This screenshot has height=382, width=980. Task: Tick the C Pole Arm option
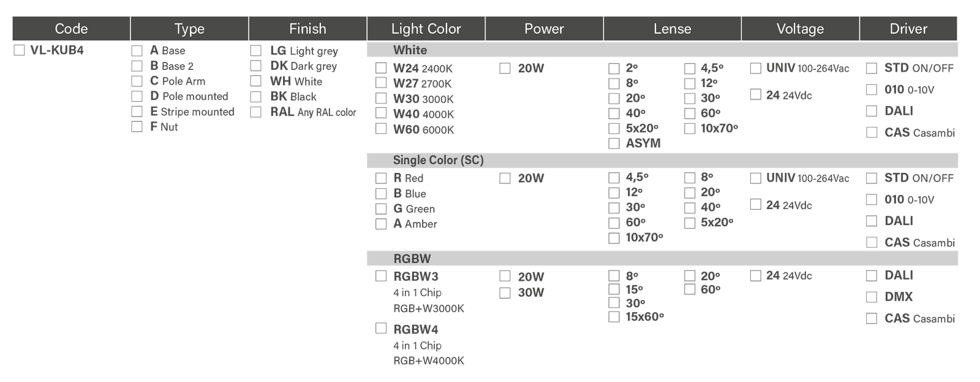point(137,81)
